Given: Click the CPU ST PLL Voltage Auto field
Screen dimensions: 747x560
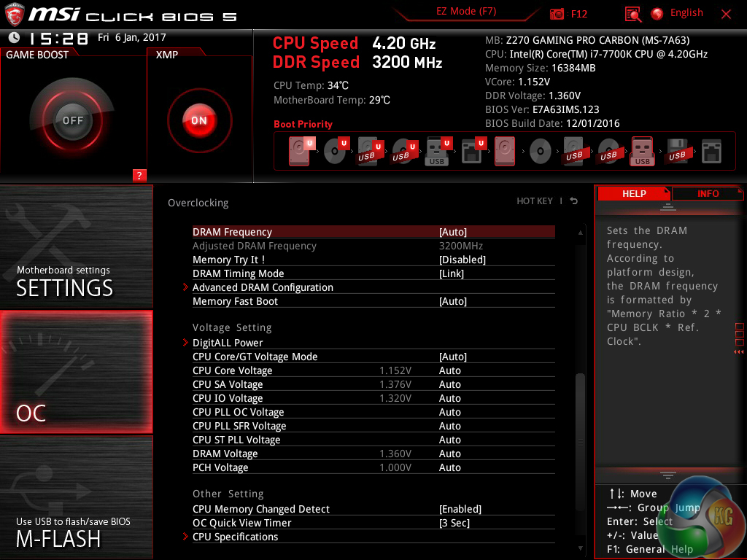Looking at the screenshot, I should click(449, 440).
